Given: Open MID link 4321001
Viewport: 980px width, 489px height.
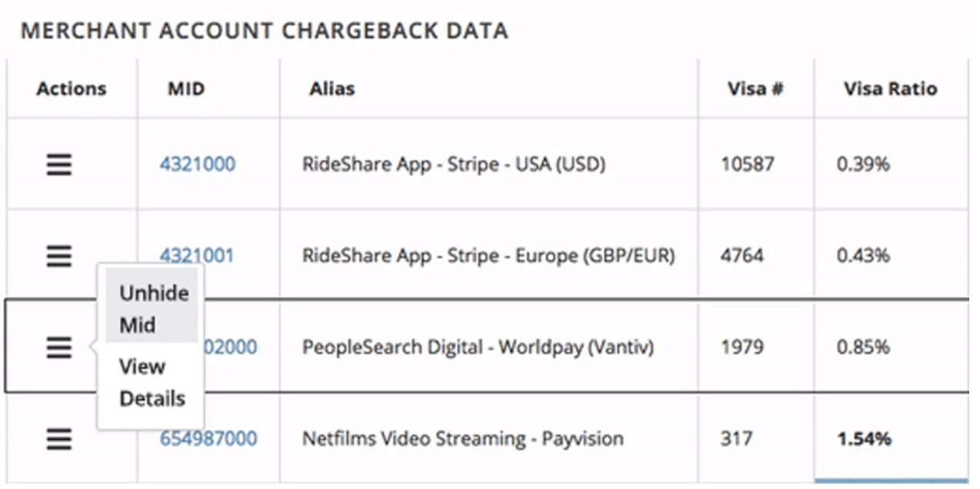Looking at the screenshot, I should (x=196, y=255).
